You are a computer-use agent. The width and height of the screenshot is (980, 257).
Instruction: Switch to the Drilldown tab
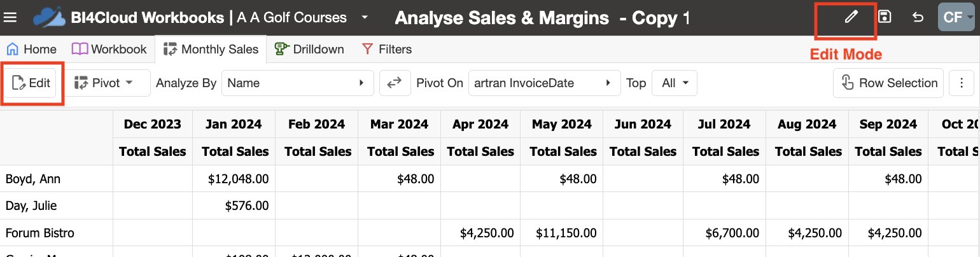(x=309, y=49)
